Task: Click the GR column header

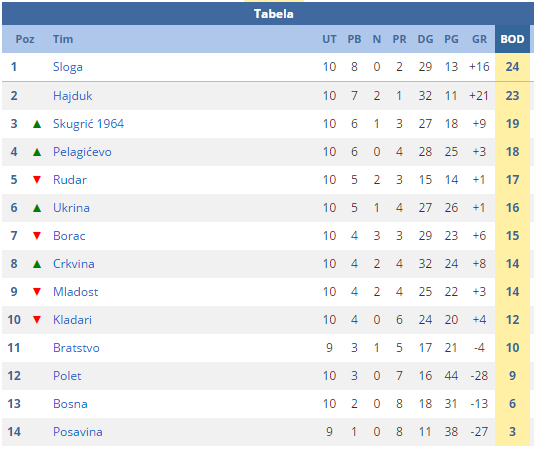Action: click(x=479, y=39)
